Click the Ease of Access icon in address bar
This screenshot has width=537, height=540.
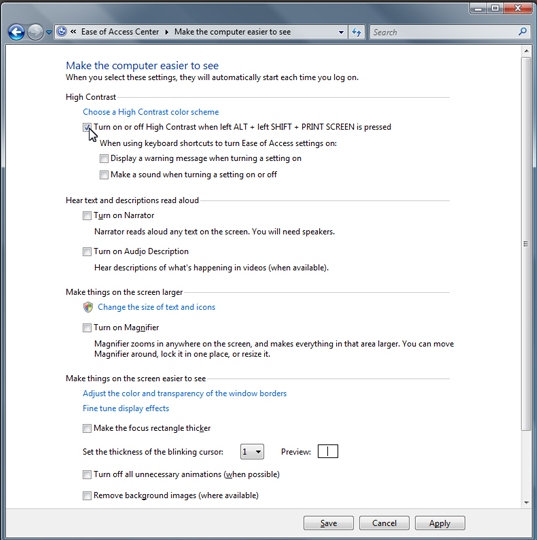coord(62,32)
